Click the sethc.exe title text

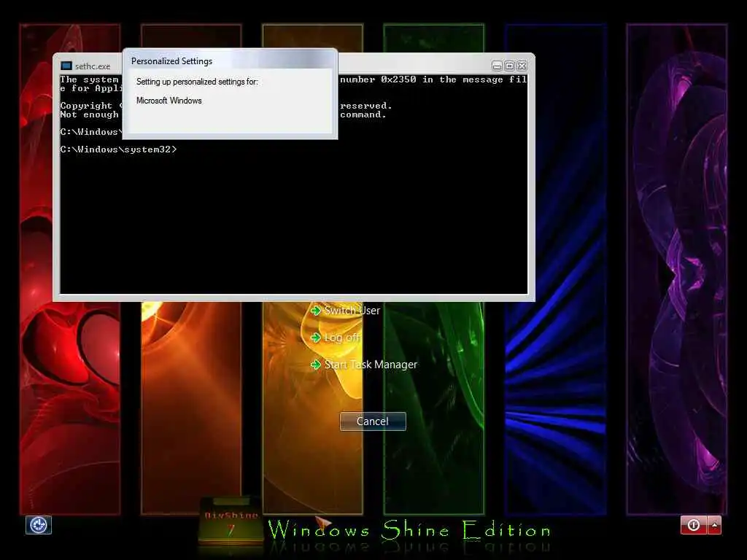coord(93,66)
